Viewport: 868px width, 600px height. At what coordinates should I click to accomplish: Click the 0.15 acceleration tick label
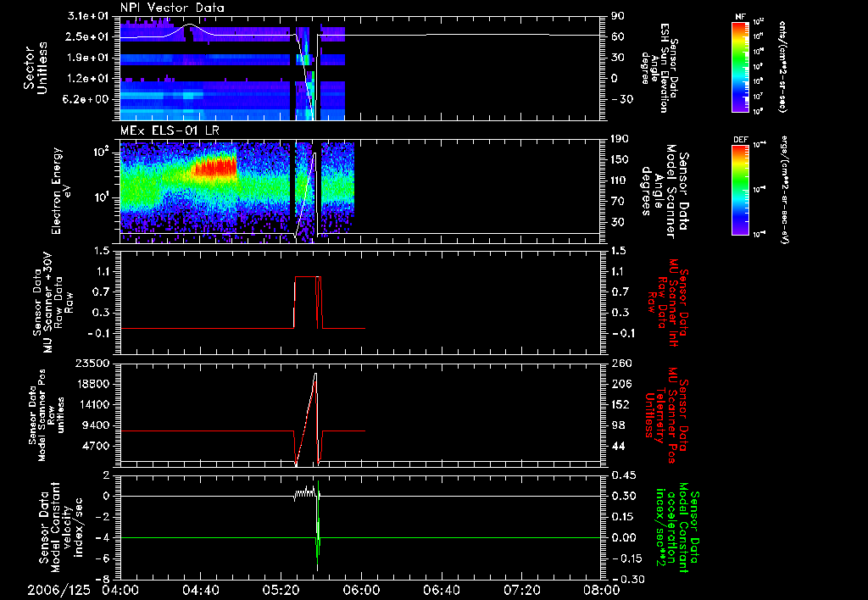[623, 517]
